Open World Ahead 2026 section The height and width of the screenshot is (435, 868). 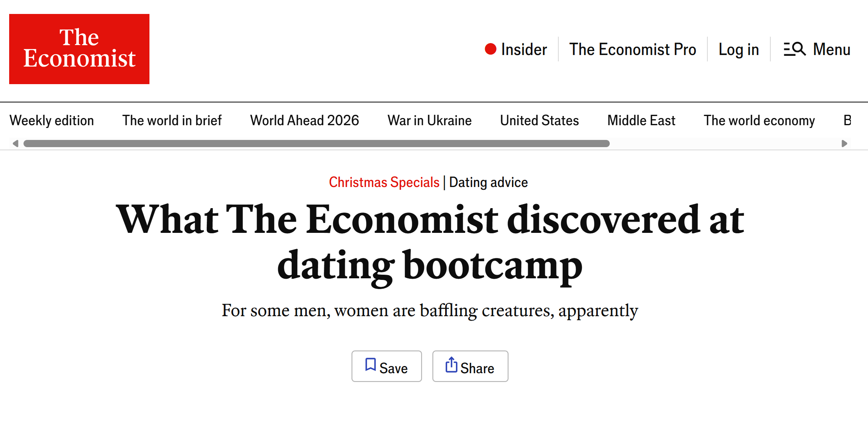click(x=304, y=120)
